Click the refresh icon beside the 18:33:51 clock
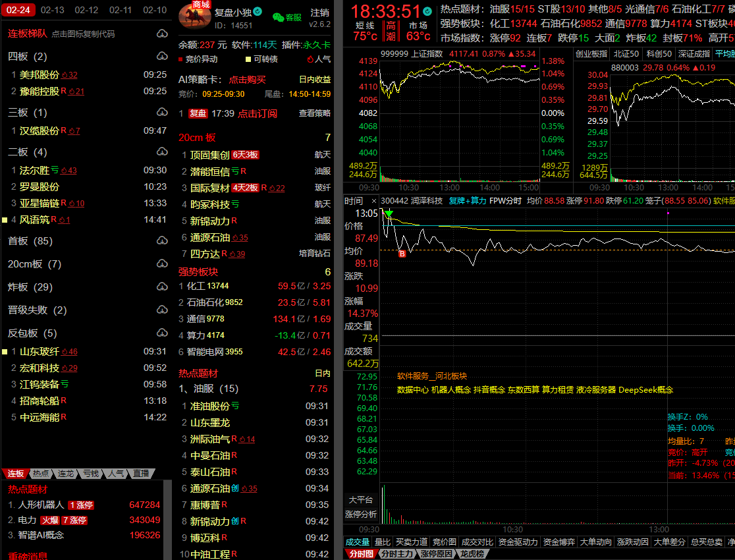735x560 pixels. (427, 11)
